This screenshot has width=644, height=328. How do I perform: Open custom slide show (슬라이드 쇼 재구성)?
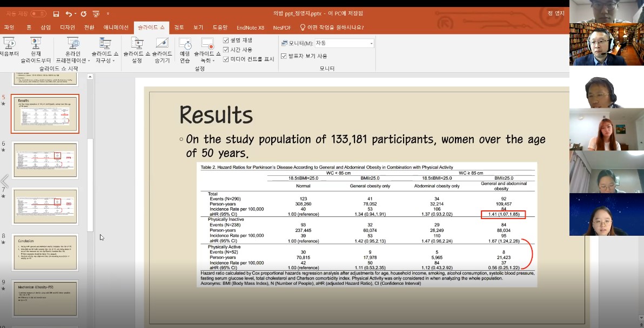pos(105,50)
